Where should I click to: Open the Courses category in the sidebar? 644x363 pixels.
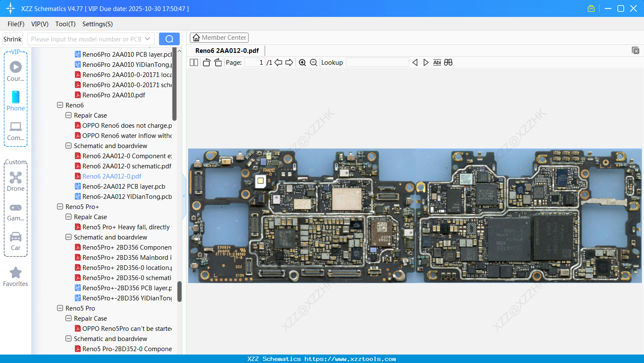(16, 71)
